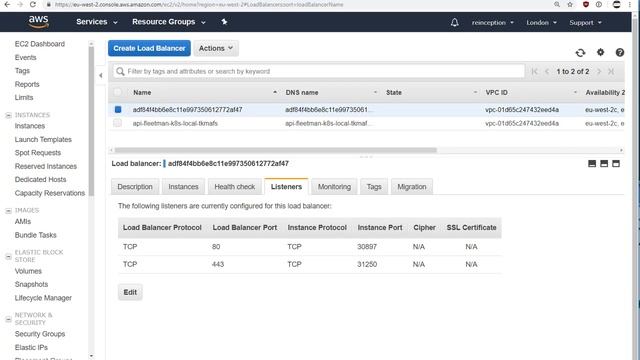Open the Support dropdown menu

(585, 22)
